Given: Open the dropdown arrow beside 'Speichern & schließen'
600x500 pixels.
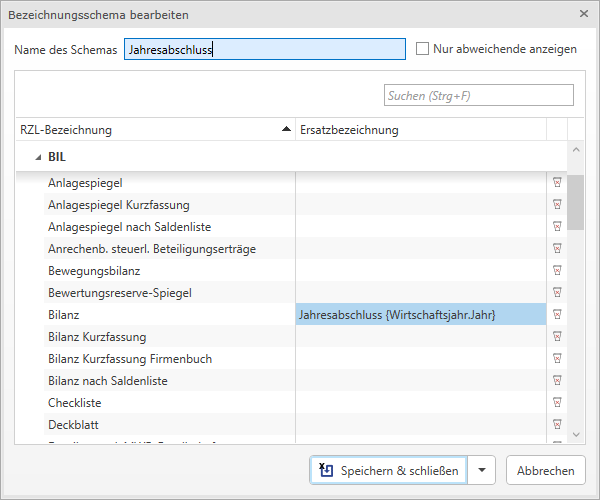Looking at the screenshot, I should click(483, 471).
